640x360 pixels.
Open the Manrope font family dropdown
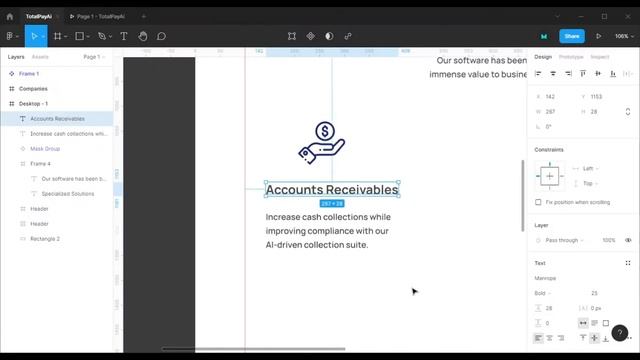545,278
